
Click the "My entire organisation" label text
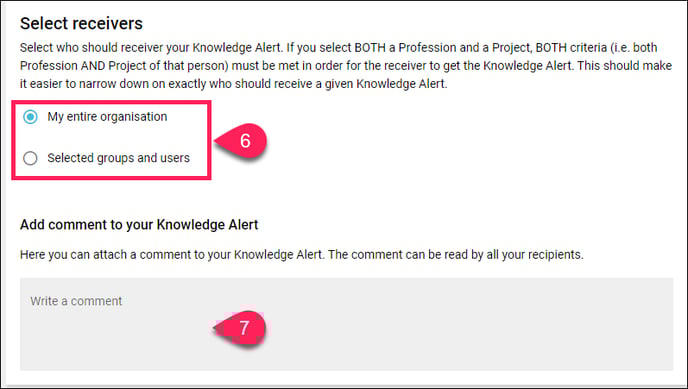click(107, 117)
